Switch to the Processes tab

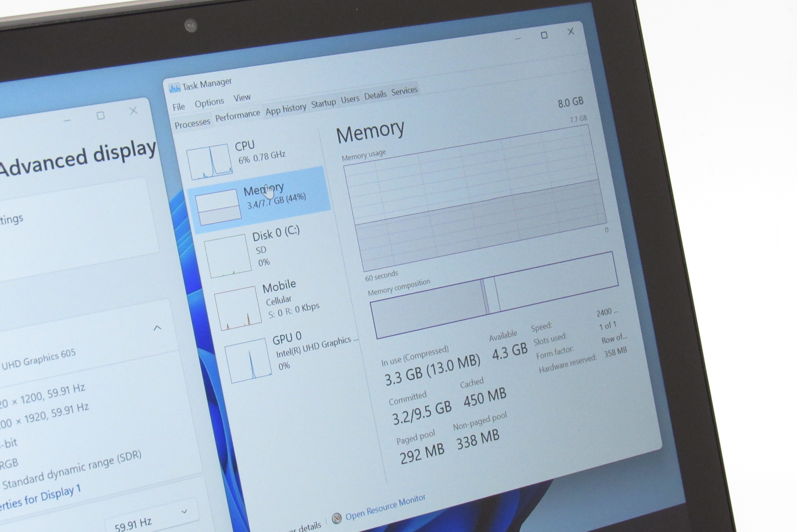192,124
